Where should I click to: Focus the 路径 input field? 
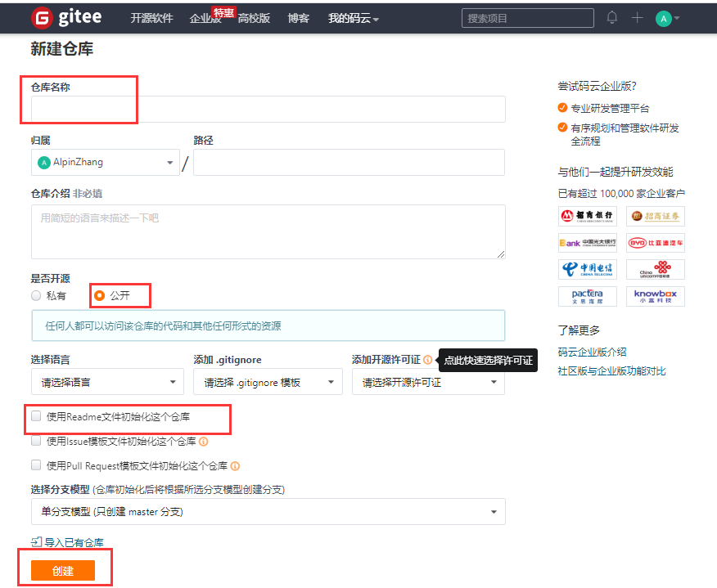[349, 163]
